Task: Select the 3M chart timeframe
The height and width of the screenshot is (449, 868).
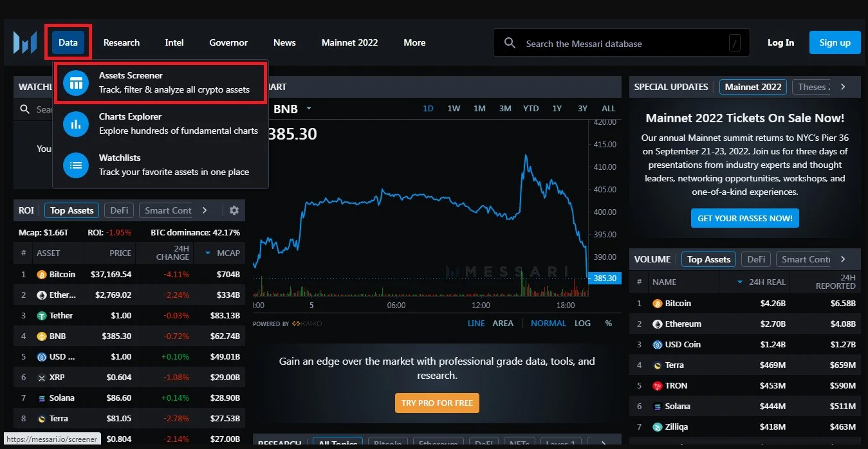Action: point(505,108)
